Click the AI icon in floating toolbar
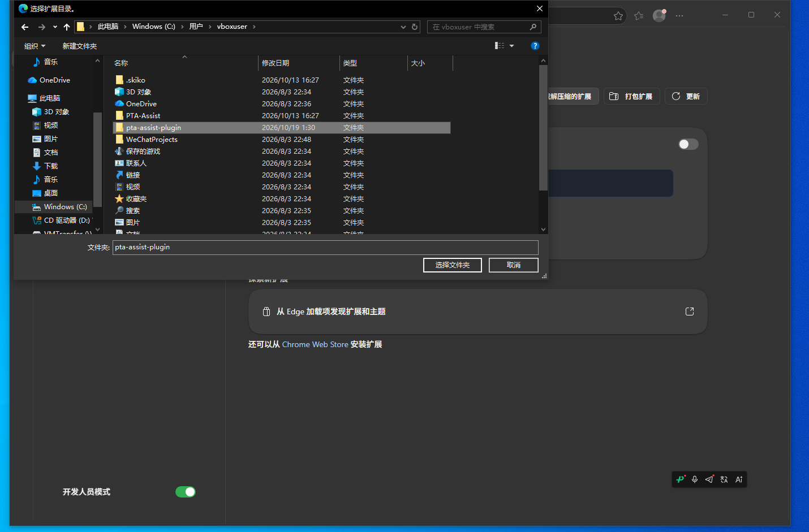809x532 pixels. 739,479
